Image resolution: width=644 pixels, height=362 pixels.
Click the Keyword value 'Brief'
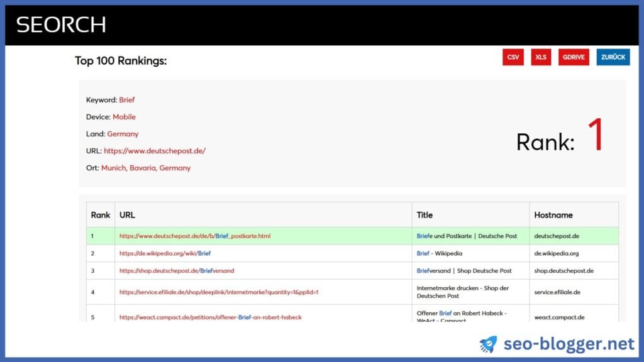(126, 100)
